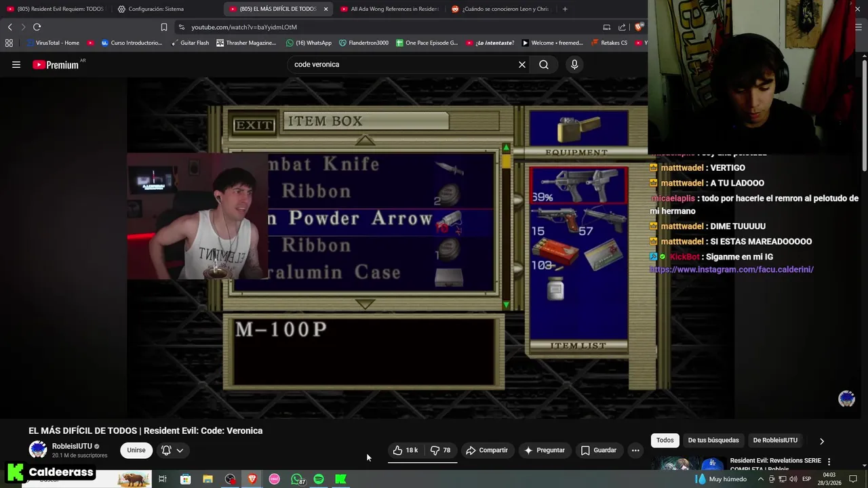Viewport: 868px width, 488px height.
Task: Switch to ¿Cuándo se conocieron Leon y Chris tab
Action: [500, 9]
